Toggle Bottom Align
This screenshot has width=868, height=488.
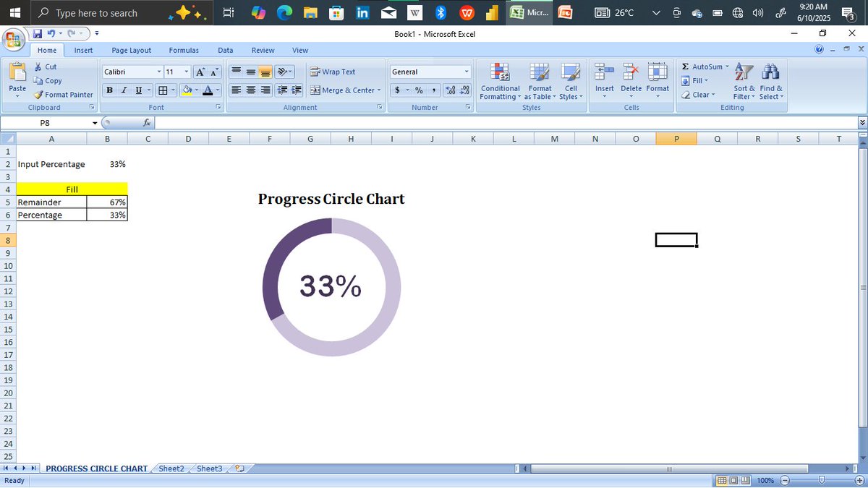(265, 72)
